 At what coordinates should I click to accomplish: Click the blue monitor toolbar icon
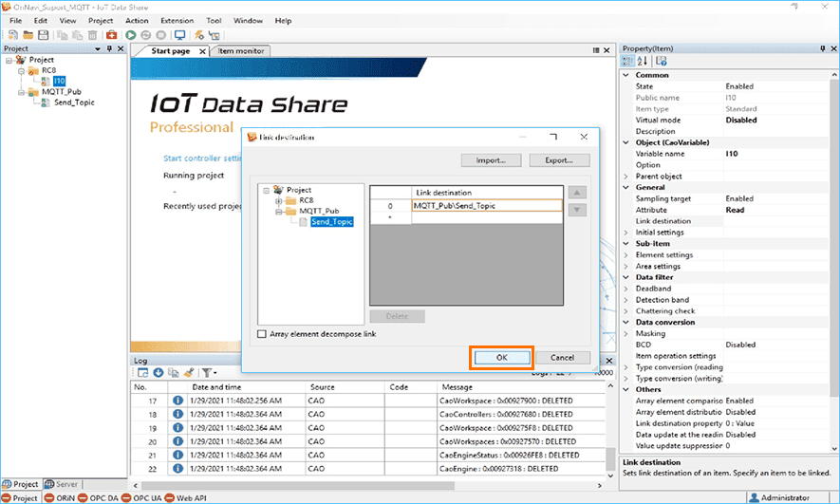coord(180,35)
